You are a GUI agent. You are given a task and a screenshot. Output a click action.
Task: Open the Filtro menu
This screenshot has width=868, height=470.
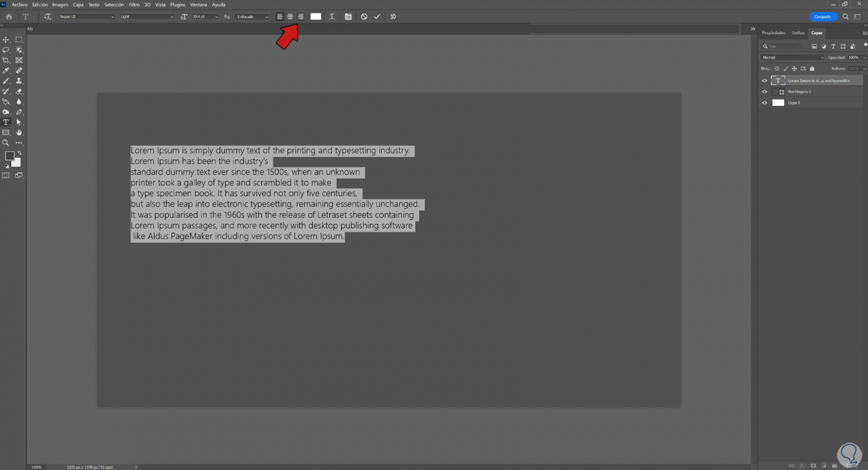(x=134, y=5)
